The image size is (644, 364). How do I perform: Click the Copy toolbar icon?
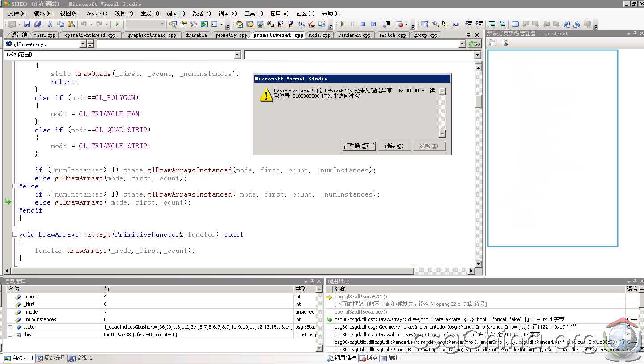pyautogui.click(x=60, y=24)
